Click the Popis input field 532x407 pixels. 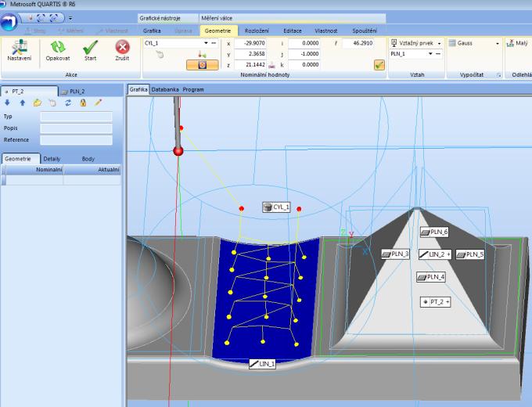pyautogui.click(x=76, y=128)
